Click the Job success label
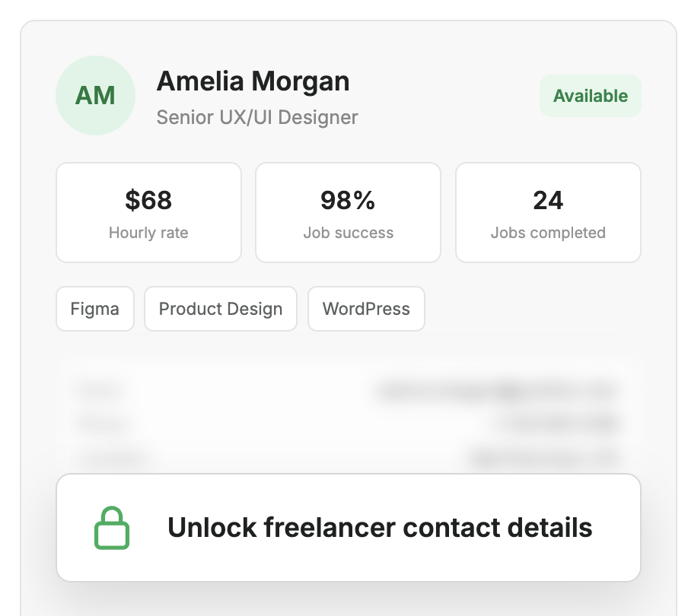Viewport: 688px width, 616px height. point(349,233)
